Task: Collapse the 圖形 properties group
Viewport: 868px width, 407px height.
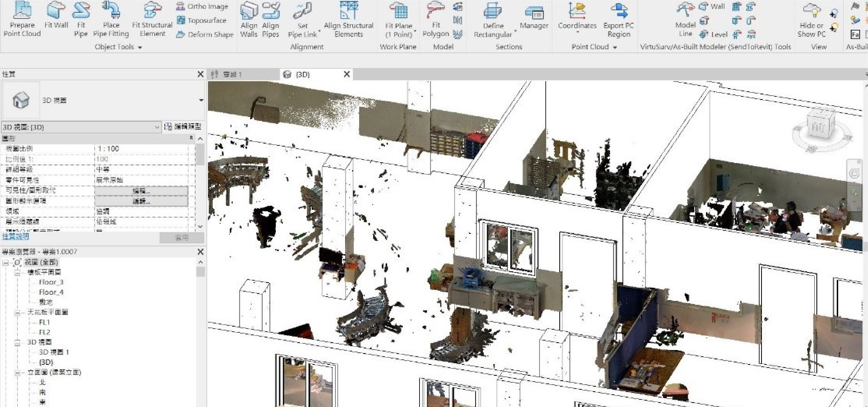Action: point(191,138)
